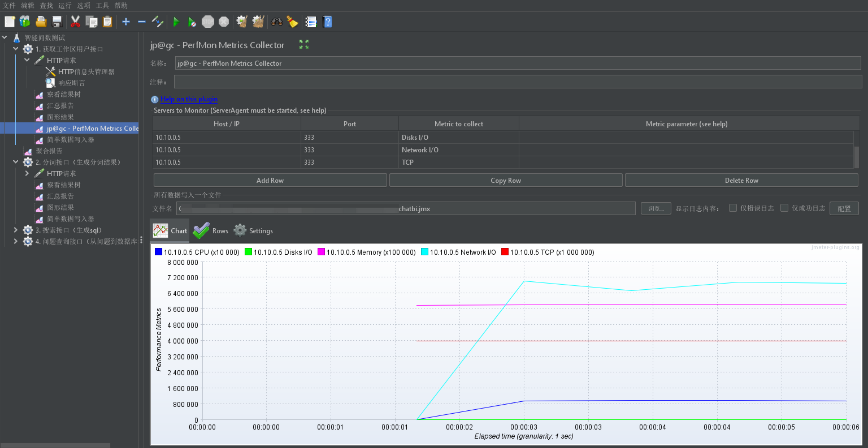Click the 响应断言 magnifier icon
Viewport: 868px width, 448px height.
50,83
